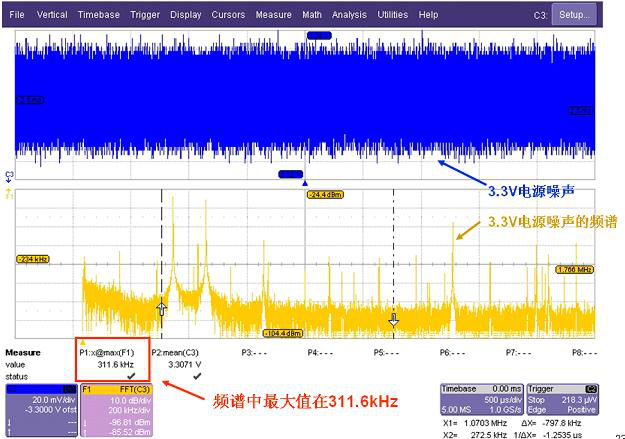This screenshot has width=625, height=439.
Task: Select the right cursor arrow on the spectrum
Action: tap(393, 319)
